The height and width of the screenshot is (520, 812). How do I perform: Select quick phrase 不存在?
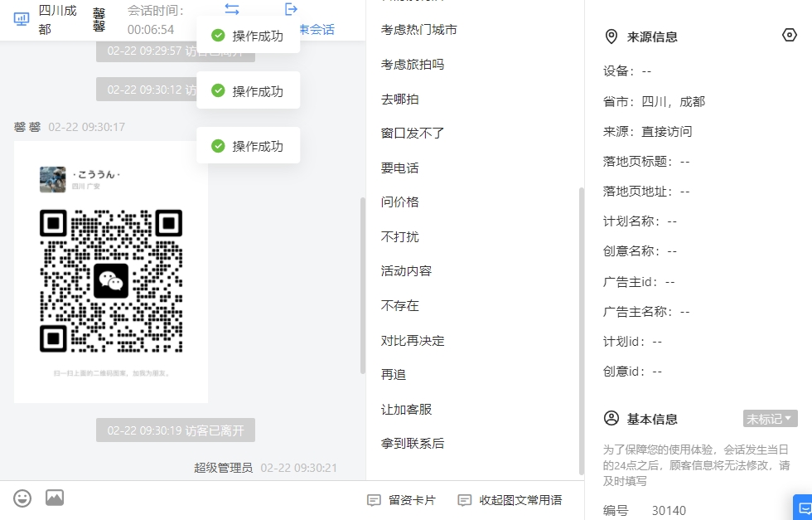[399, 306]
